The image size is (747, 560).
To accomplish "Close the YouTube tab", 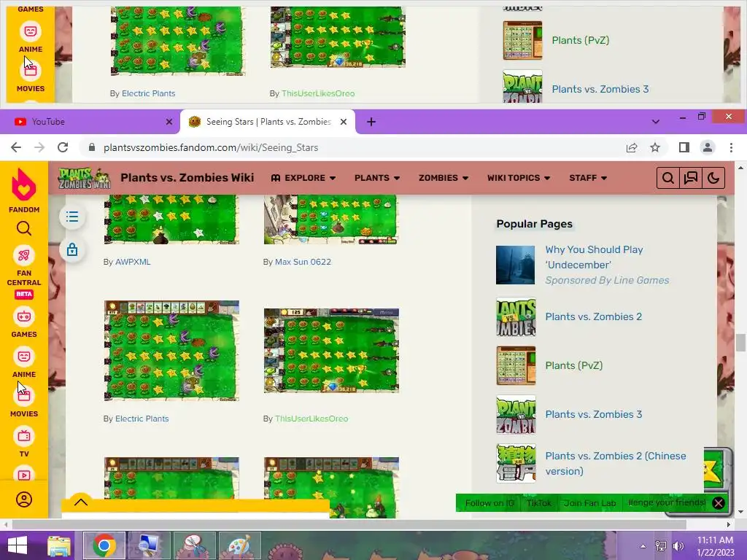I will pos(169,122).
